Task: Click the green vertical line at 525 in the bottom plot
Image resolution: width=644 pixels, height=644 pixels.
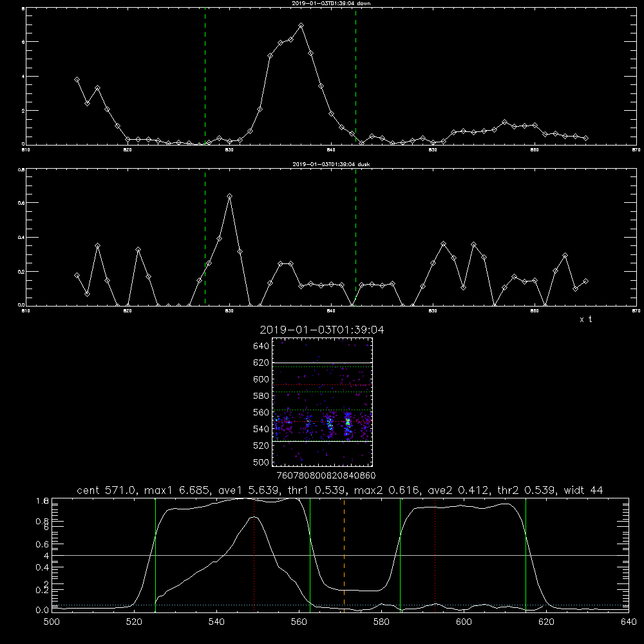Action: point(155,555)
